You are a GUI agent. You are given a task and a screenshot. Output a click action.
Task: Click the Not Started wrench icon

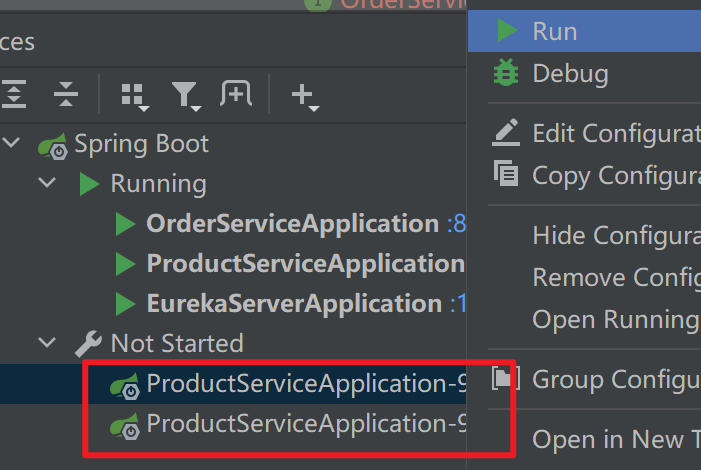(88, 343)
